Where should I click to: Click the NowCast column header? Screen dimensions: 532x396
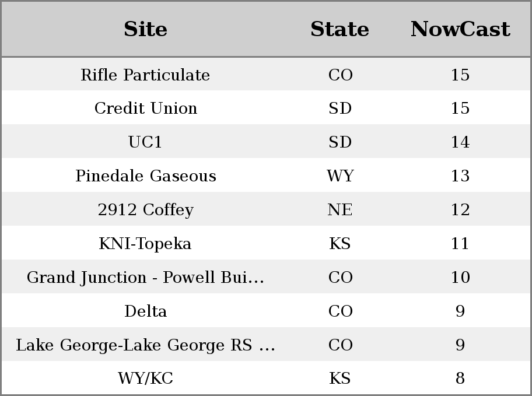tap(460, 29)
